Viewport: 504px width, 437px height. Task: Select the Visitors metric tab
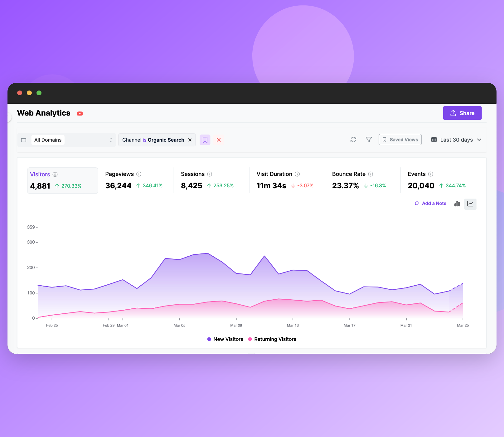pos(63,180)
